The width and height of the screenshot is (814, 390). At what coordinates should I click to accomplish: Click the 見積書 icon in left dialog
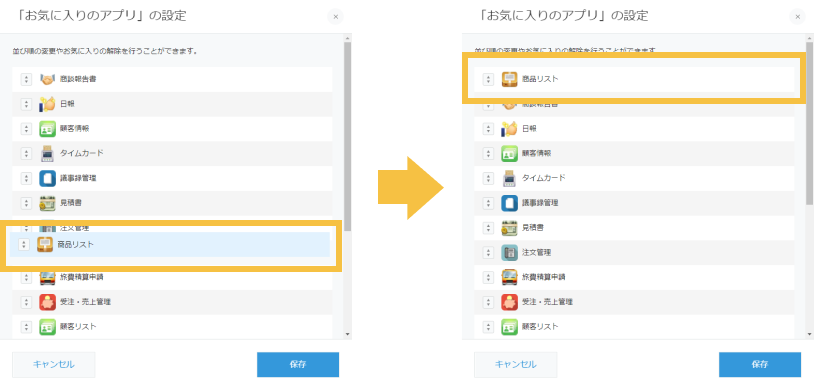[47, 203]
